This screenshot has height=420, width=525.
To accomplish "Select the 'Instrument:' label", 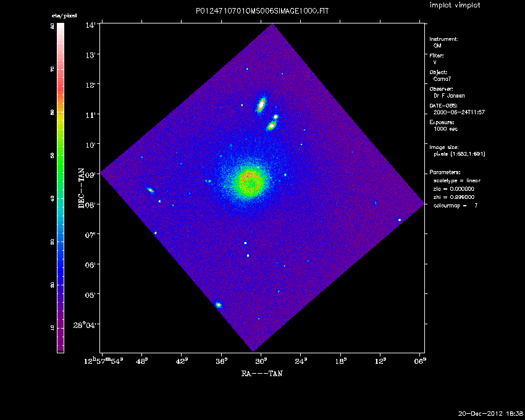I will click(443, 39).
